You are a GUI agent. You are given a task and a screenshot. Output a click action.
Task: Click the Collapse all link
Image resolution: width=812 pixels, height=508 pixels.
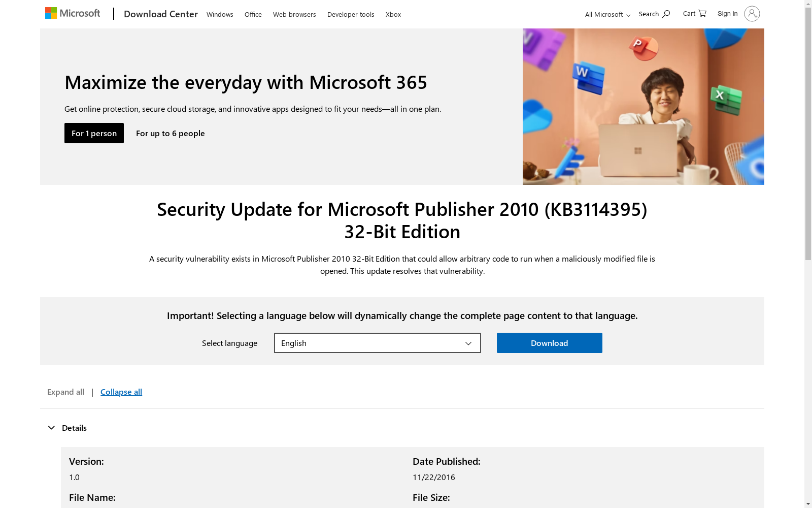point(121,392)
